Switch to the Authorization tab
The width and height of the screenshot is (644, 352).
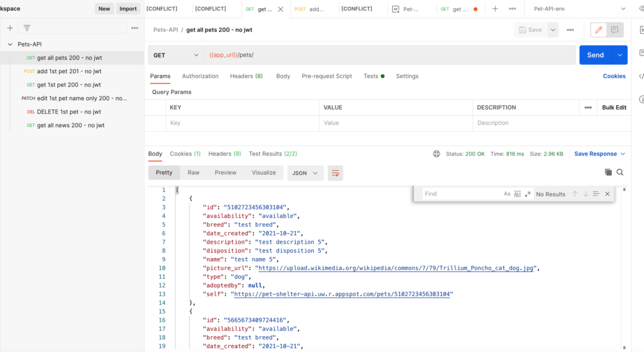[200, 76]
